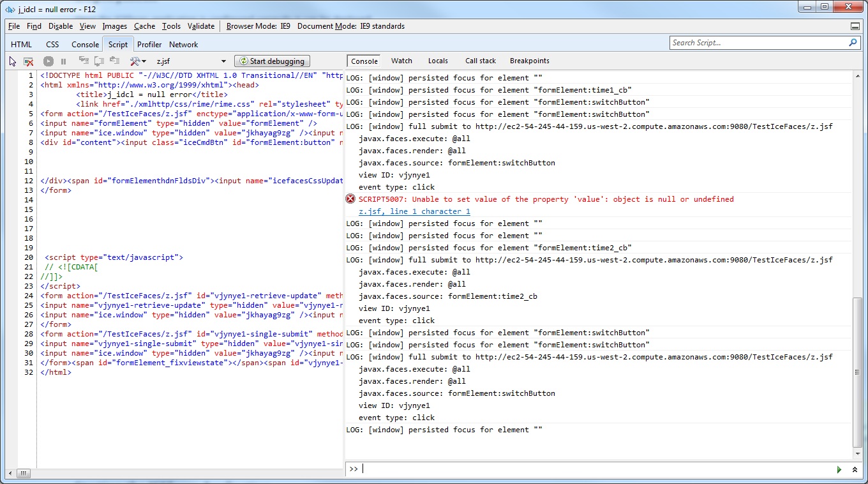Click the console scrollbar down arrow
This screenshot has width=868, height=484.
pyautogui.click(x=857, y=454)
